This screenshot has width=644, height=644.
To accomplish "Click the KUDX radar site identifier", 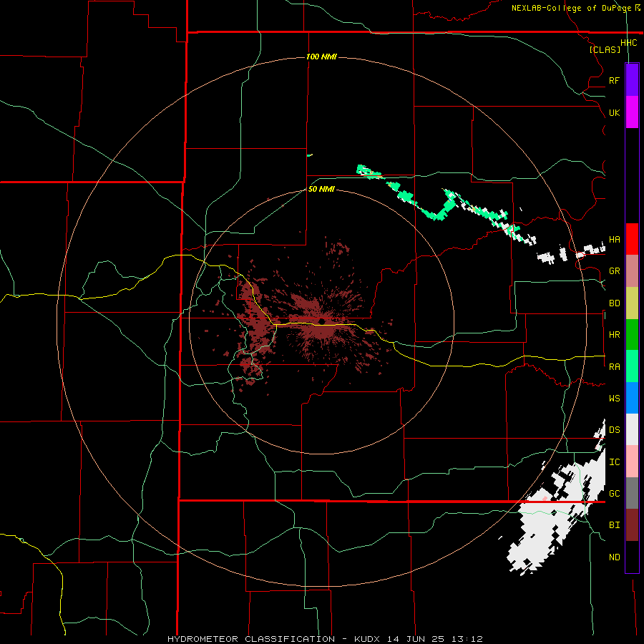I will coord(367,639).
